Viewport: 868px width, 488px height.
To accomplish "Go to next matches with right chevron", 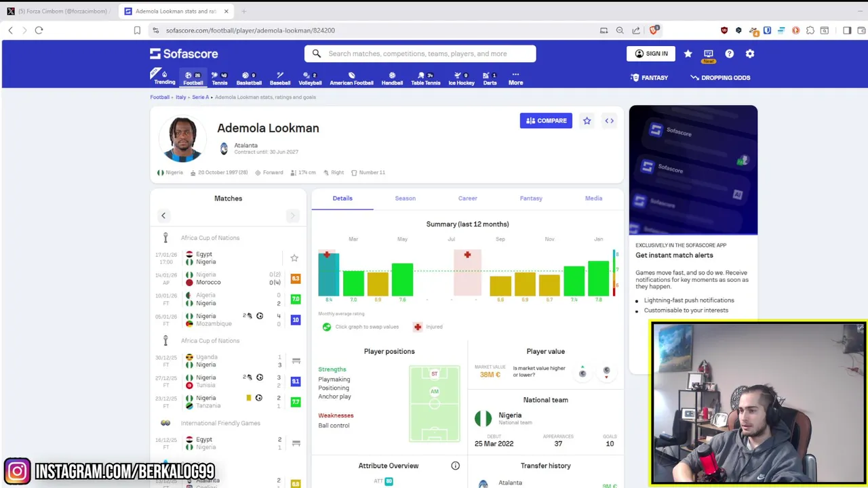I will 292,216.
